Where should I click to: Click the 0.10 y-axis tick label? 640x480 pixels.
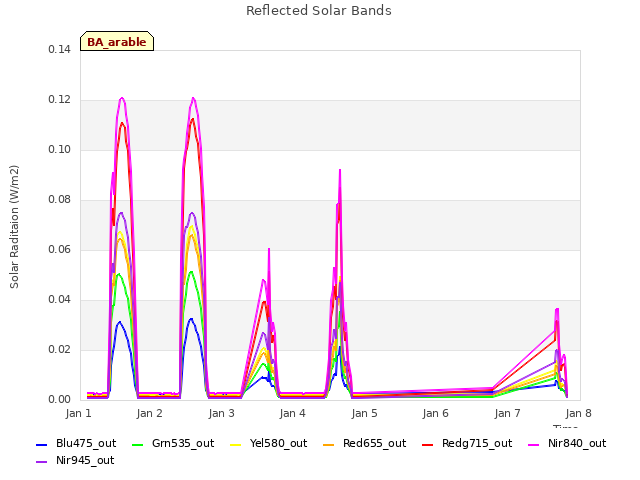point(60,149)
